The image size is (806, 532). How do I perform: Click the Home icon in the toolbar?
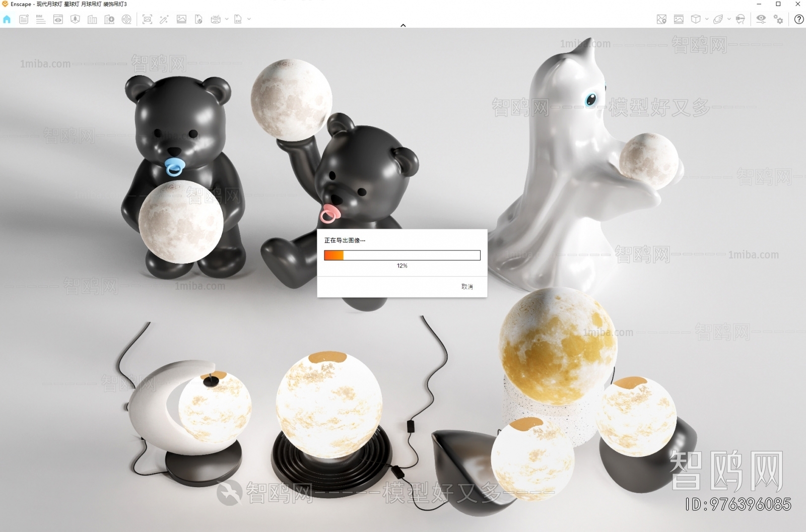point(7,20)
